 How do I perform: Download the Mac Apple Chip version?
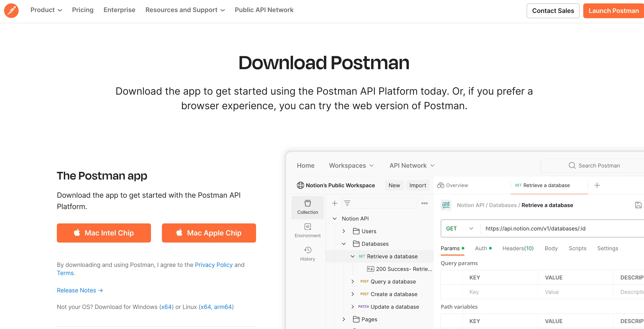click(209, 233)
